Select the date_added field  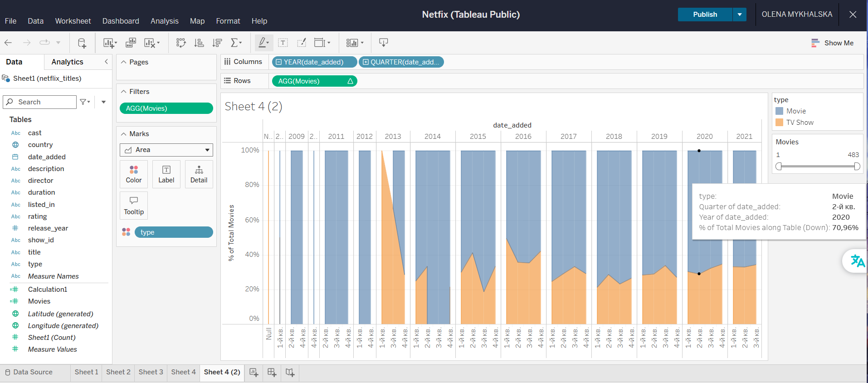47,157
